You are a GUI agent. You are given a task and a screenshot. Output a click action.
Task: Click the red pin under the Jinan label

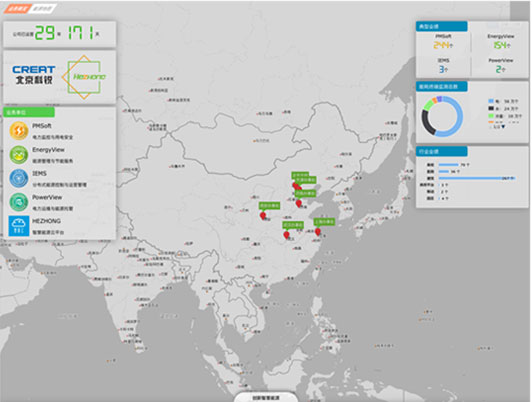pyautogui.click(x=299, y=203)
